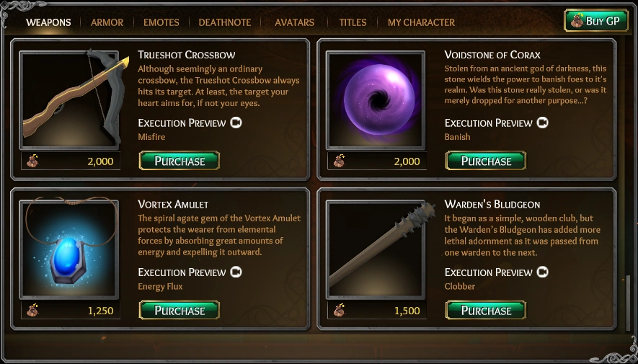638x364 pixels.
Task: Click the gold pouch icon under the Voidstone of Corax
Action: point(339,161)
